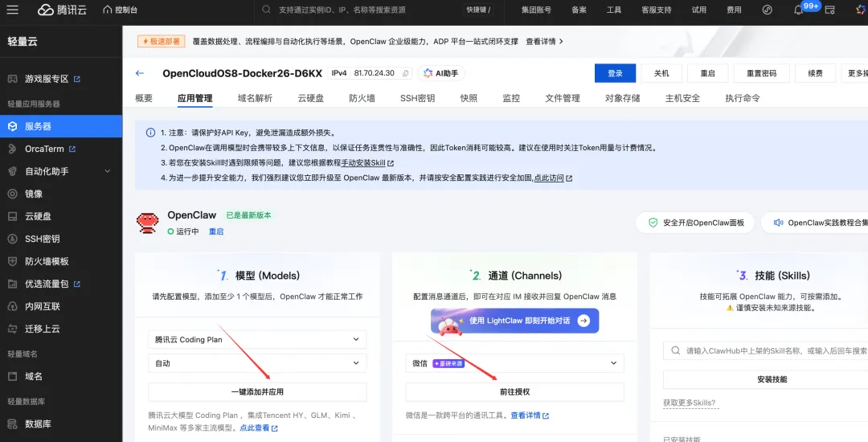Switch to the 执行命令 tab
Screen dimensions: 868x442
pos(743,98)
